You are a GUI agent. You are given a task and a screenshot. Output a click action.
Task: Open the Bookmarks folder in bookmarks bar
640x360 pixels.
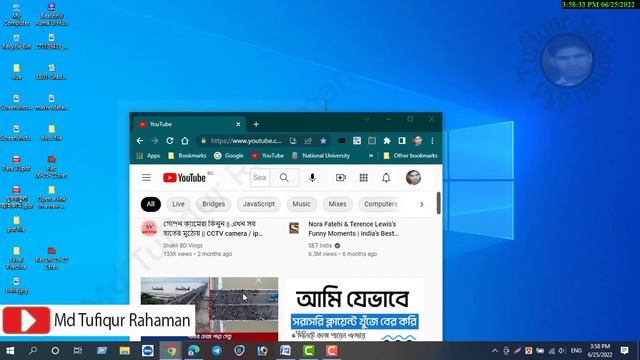click(x=187, y=156)
